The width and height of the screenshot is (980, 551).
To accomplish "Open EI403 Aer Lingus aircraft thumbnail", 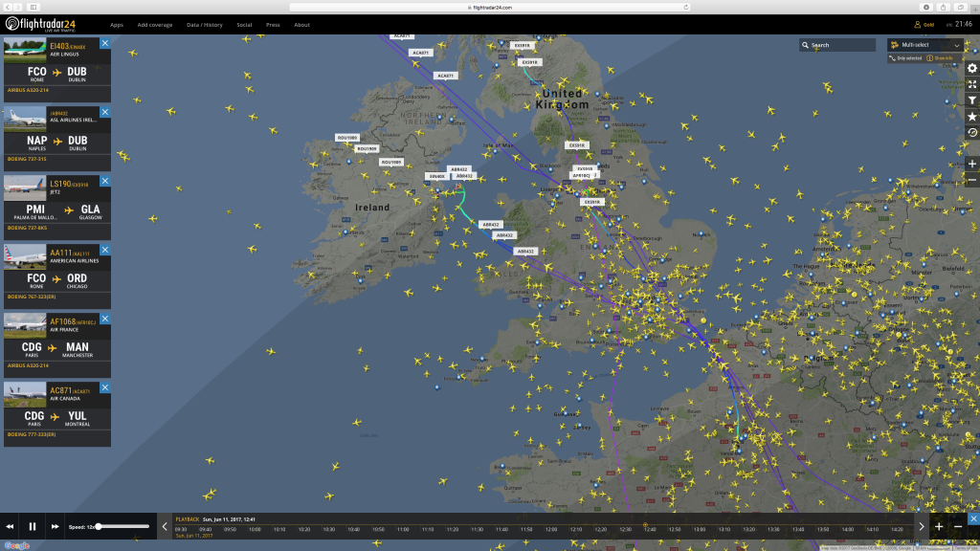I will point(25,51).
